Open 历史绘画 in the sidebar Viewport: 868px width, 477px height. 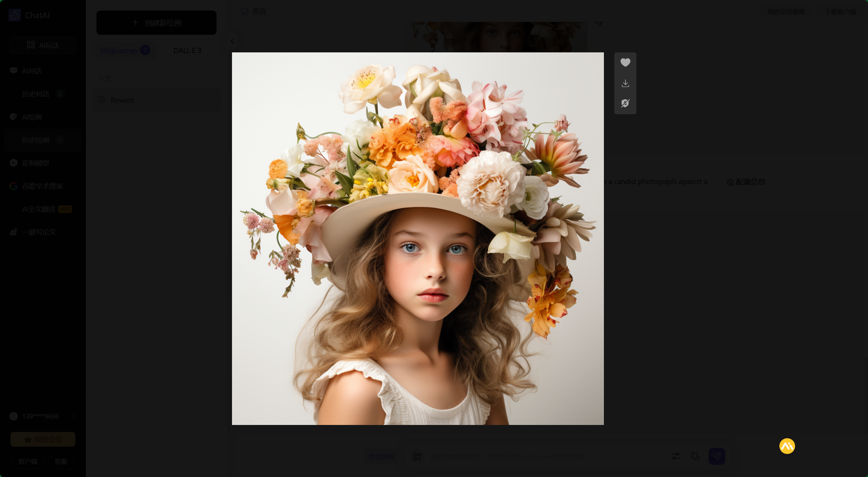[x=36, y=140]
